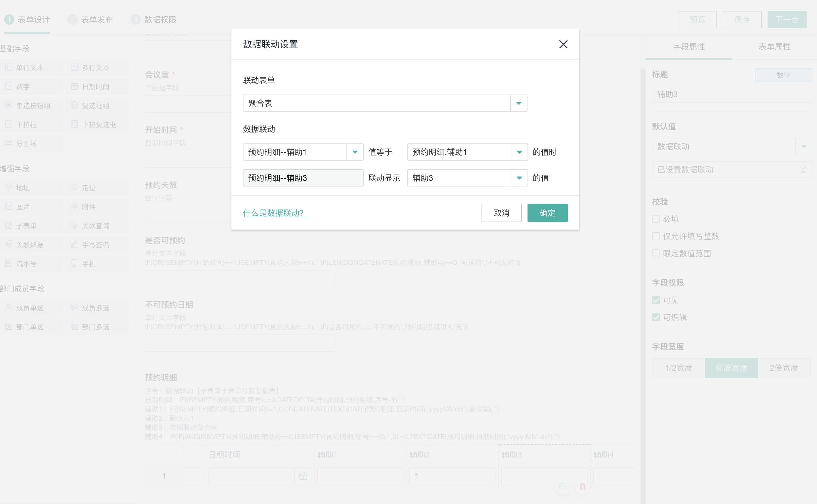Screen dimensions: 817x504
Task: Close the 数据联动设置 dialog
Action: (x=563, y=44)
